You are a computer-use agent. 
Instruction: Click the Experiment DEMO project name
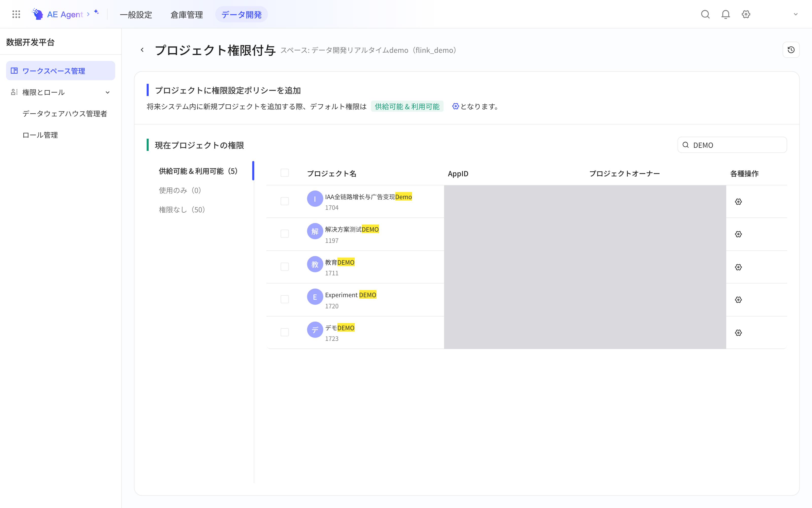coord(350,295)
